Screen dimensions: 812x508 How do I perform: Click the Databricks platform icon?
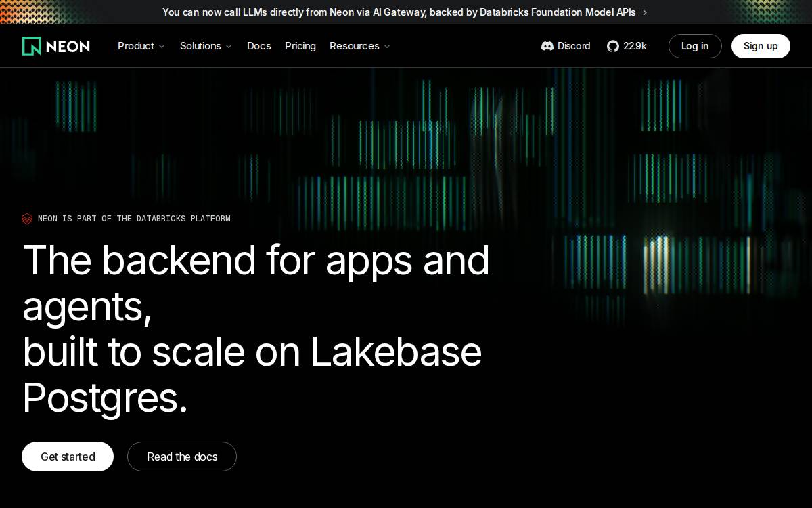[27, 219]
